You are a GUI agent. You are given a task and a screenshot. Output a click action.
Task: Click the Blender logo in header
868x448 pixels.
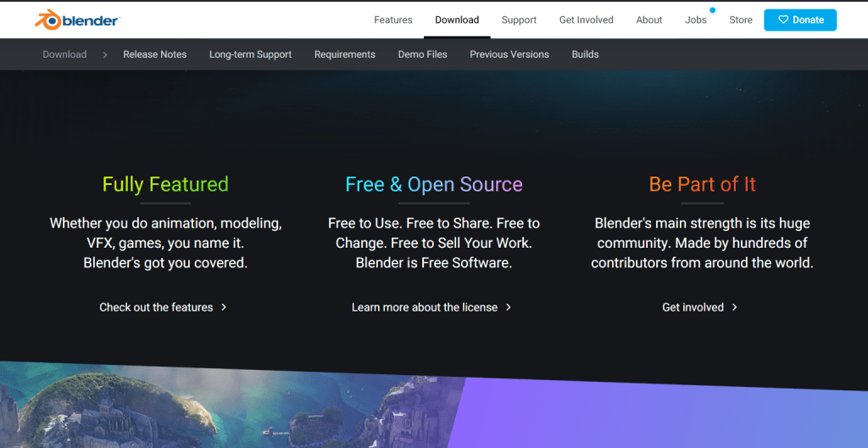(x=77, y=20)
